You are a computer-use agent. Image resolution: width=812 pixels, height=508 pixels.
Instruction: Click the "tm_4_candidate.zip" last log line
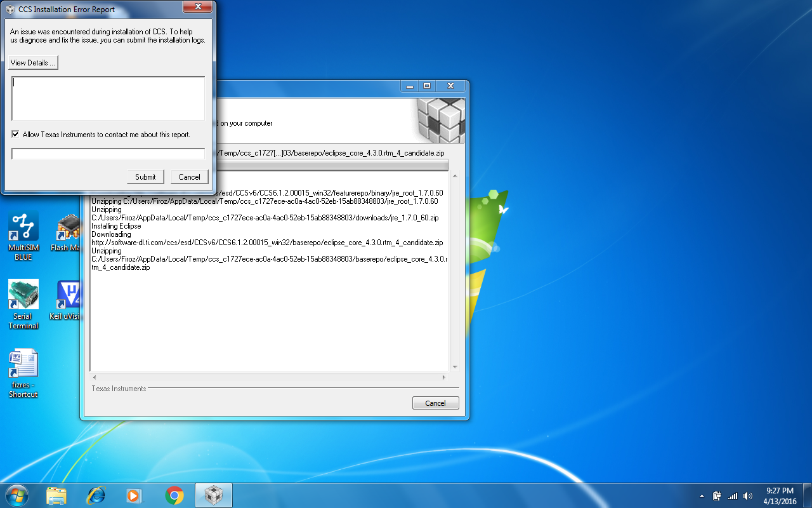tap(121, 267)
